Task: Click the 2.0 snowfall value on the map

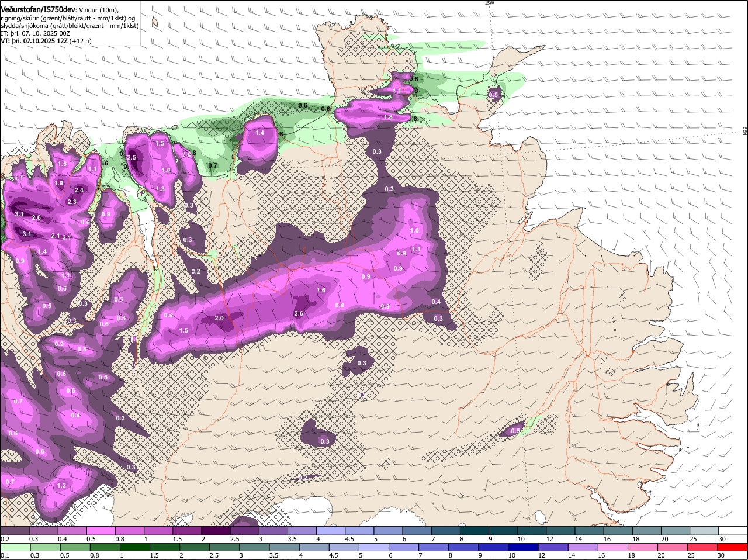Action: pyautogui.click(x=219, y=318)
